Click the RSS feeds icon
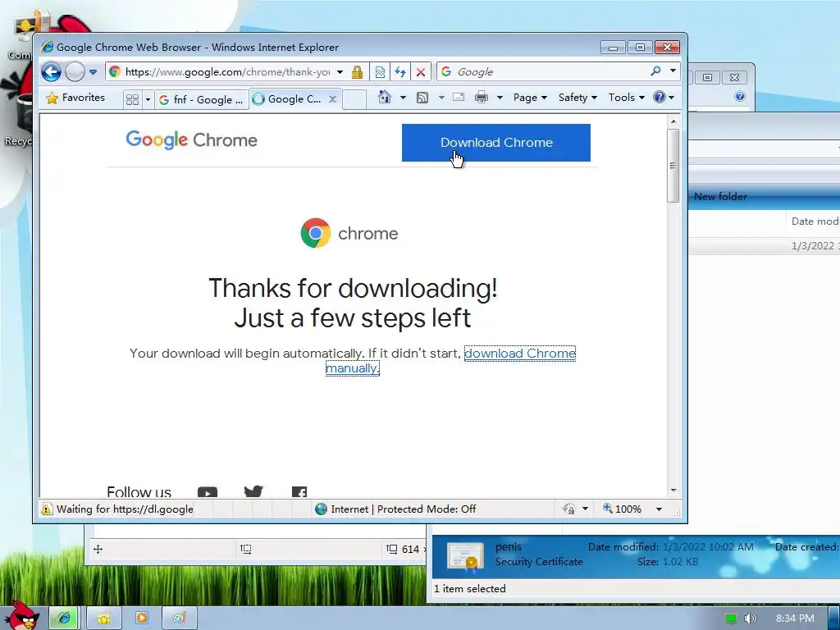840x630 pixels. pos(422,98)
